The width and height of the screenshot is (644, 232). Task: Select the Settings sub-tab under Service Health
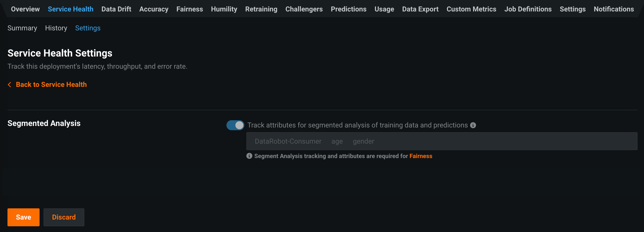(88, 28)
